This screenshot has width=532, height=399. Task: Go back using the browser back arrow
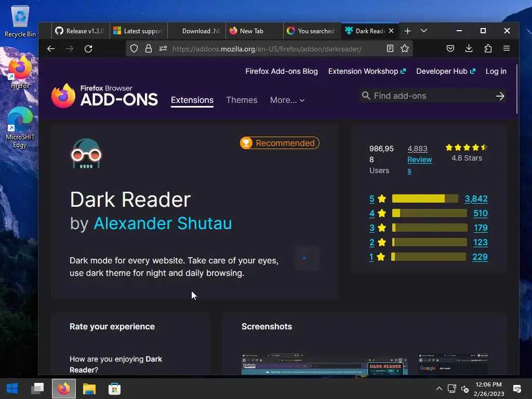pos(51,49)
